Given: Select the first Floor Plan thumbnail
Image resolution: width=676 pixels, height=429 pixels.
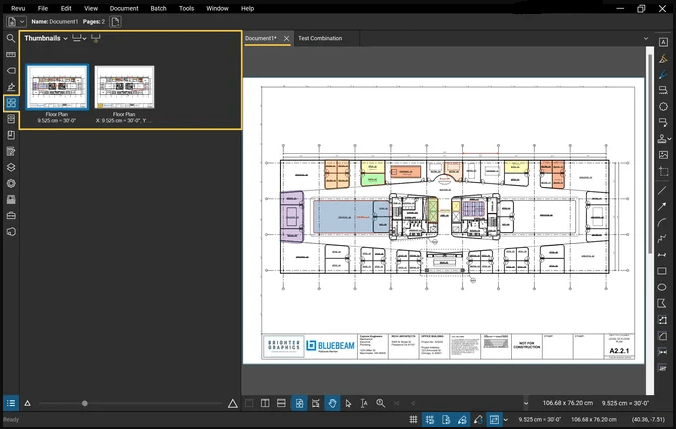Looking at the screenshot, I should (x=57, y=87).
